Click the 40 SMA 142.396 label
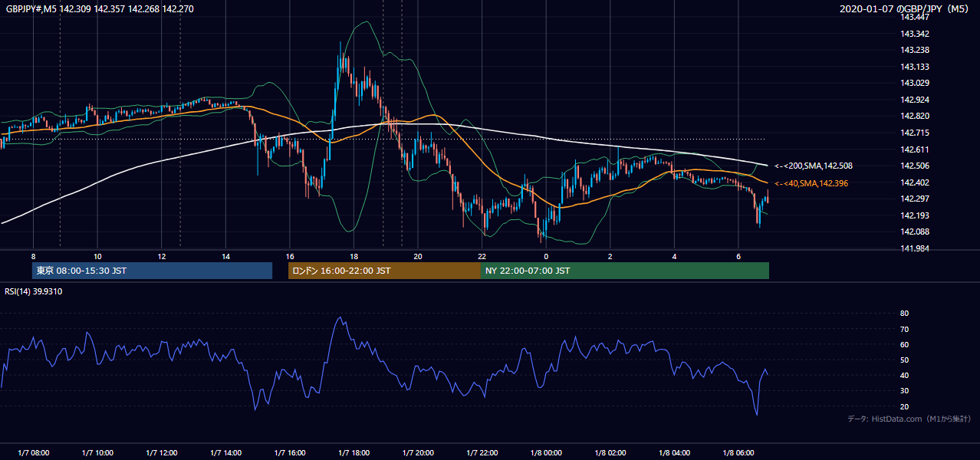The width and height of the screenshot is (980, 460). tap(811, 183)
